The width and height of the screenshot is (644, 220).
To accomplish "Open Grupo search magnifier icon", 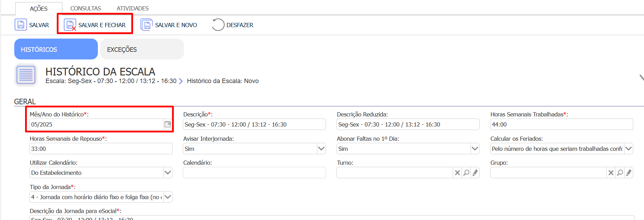I will tap(620, 173).
